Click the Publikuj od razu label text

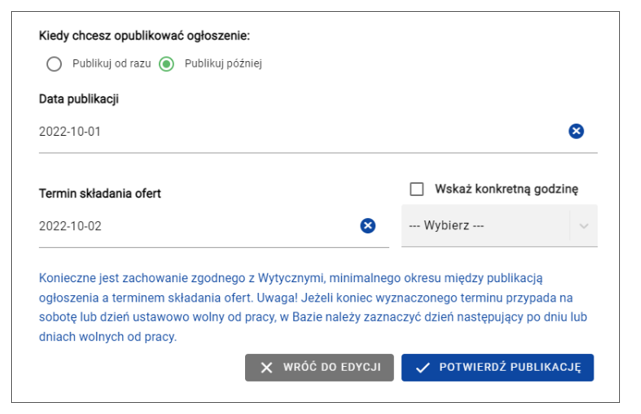pyautogui.click(x=109, y=64)
